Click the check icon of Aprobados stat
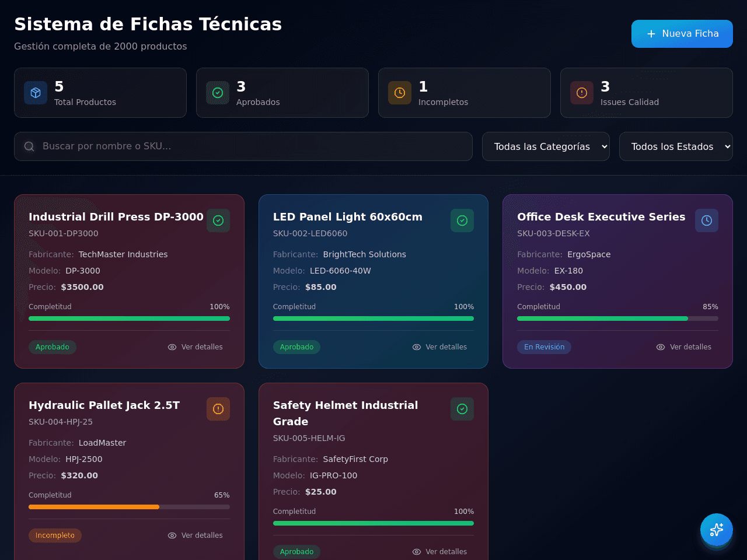The width and height of the screenshot is (747, 560). tap(218, 93)
